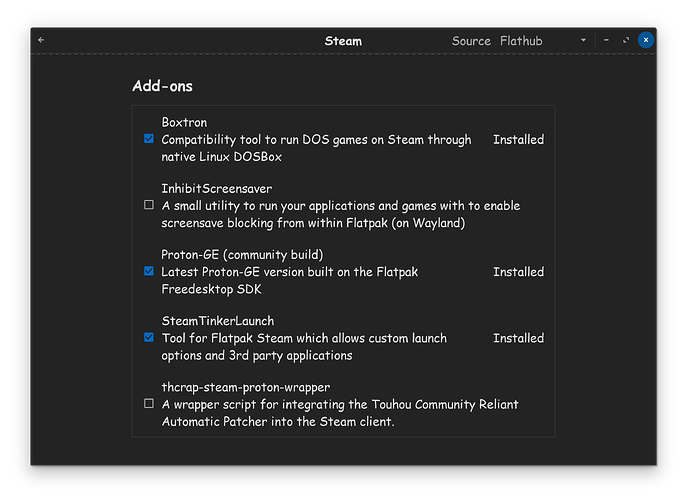The width and height of the screenshot is (687, 500).
Task: Click the Wayland screensave blocking description
Action: [x=340, y=214]
